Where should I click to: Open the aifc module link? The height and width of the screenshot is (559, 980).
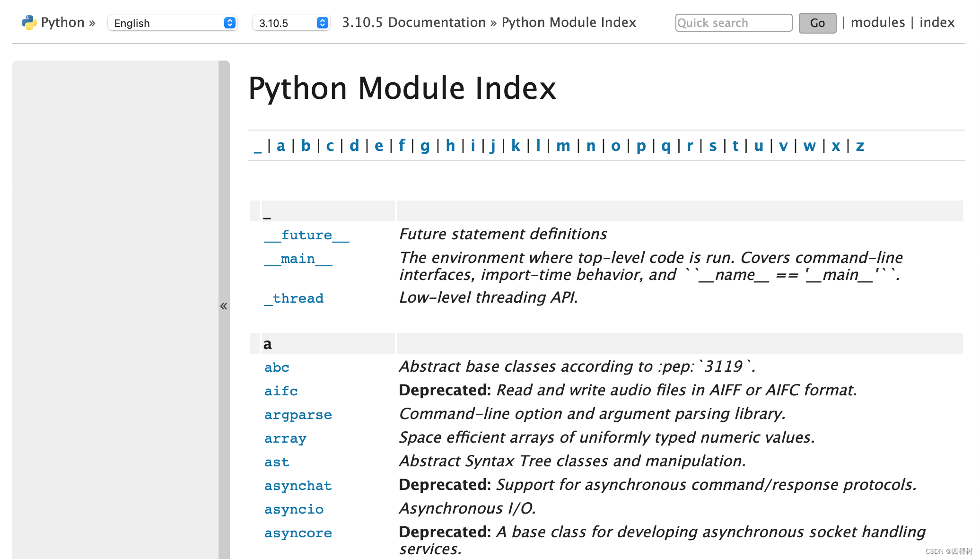click(x=281, y=391)
